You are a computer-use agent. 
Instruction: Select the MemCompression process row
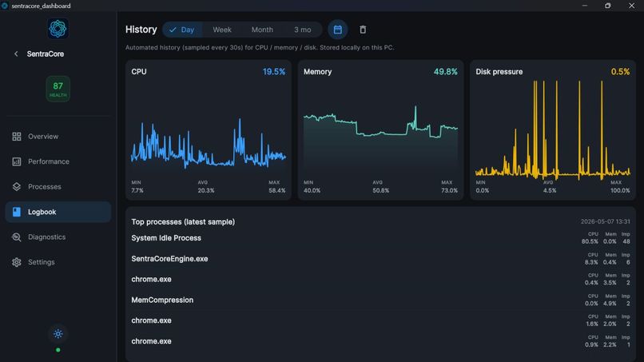click(381, 300)
